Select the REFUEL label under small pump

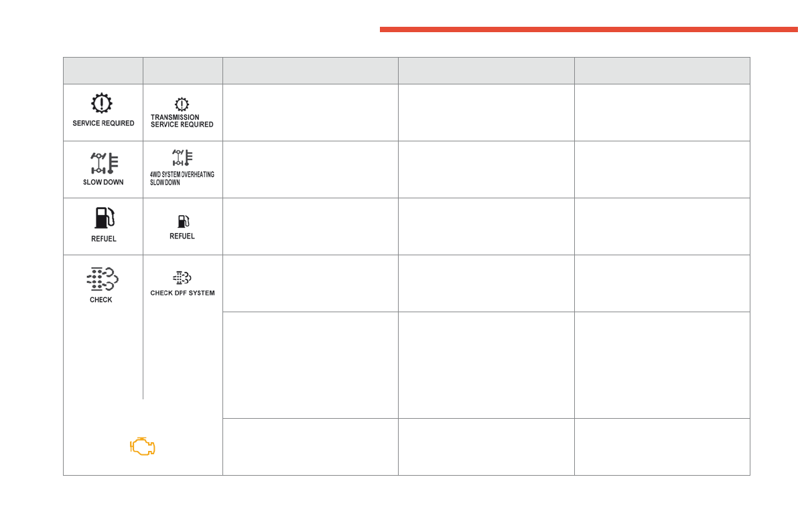[x=182, y=237]
